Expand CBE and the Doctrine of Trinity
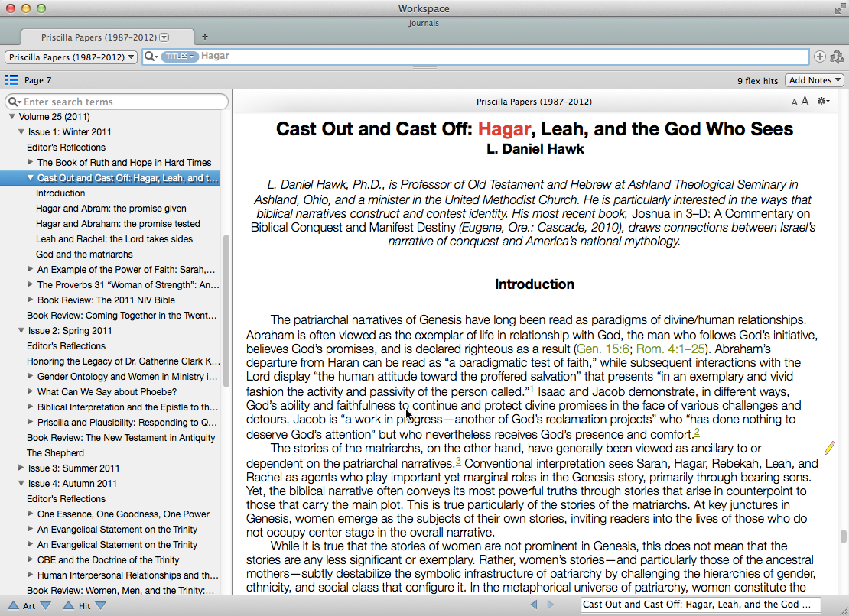The height and width of the screenshot is (616, 849). [x=31, y=559]
